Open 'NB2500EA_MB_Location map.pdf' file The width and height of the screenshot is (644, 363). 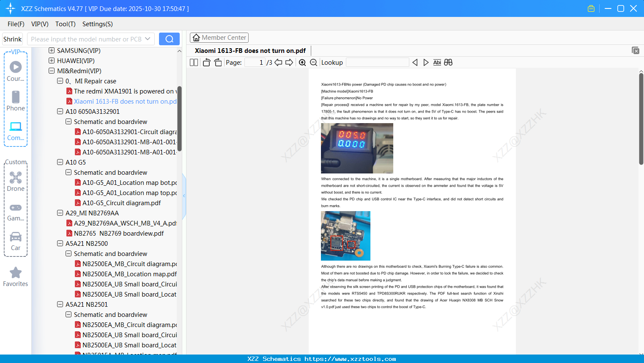pyautogui.click(x=130, y=274)
